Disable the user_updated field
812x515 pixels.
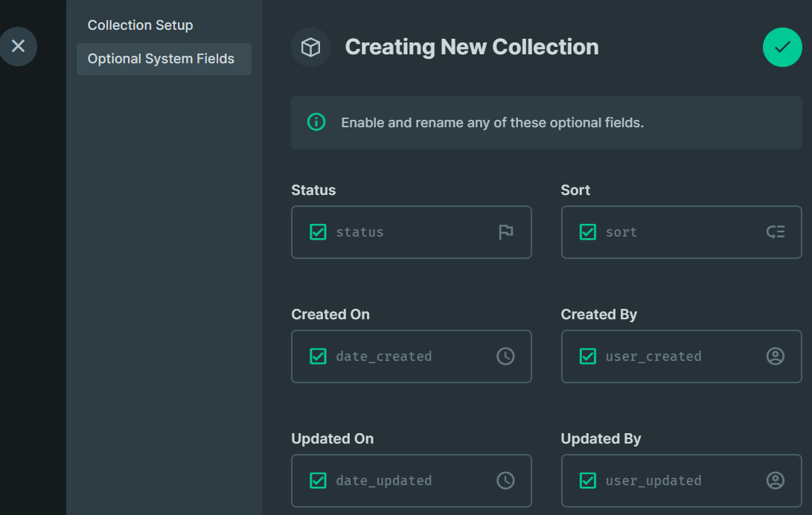587,481
